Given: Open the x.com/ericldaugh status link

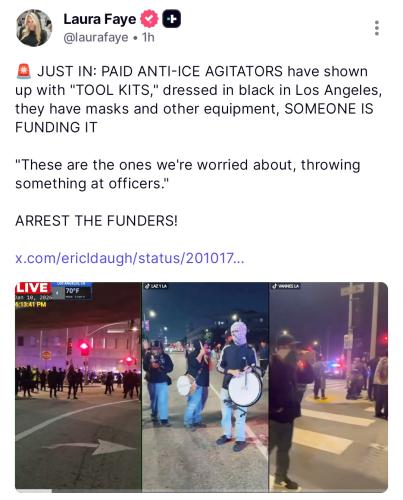Looking at the screenshot, I should 130,258.
